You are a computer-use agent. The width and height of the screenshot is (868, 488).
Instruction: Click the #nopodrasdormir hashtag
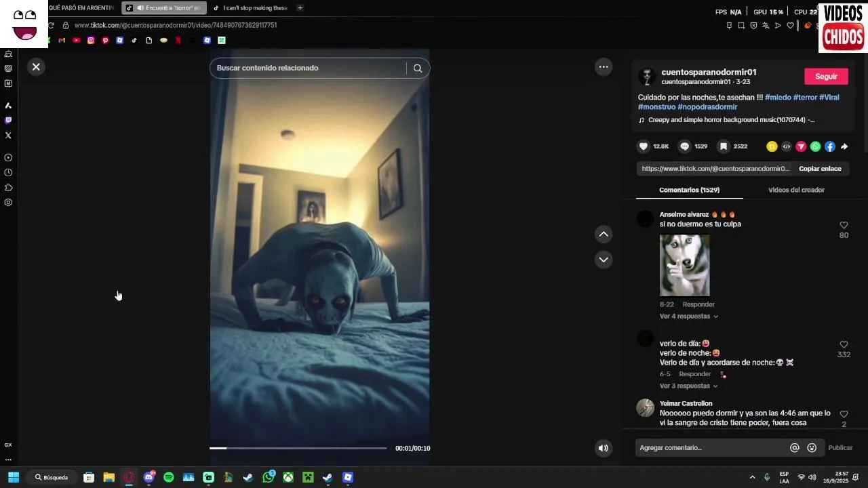[x=707, y=107]
